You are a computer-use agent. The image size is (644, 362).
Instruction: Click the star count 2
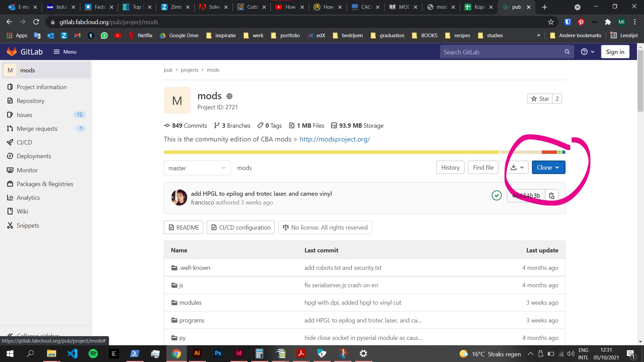point(557,99)
